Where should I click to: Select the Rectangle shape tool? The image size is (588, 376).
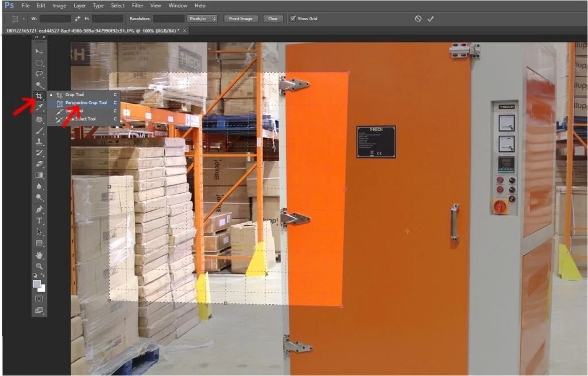[x=39, y=243]
